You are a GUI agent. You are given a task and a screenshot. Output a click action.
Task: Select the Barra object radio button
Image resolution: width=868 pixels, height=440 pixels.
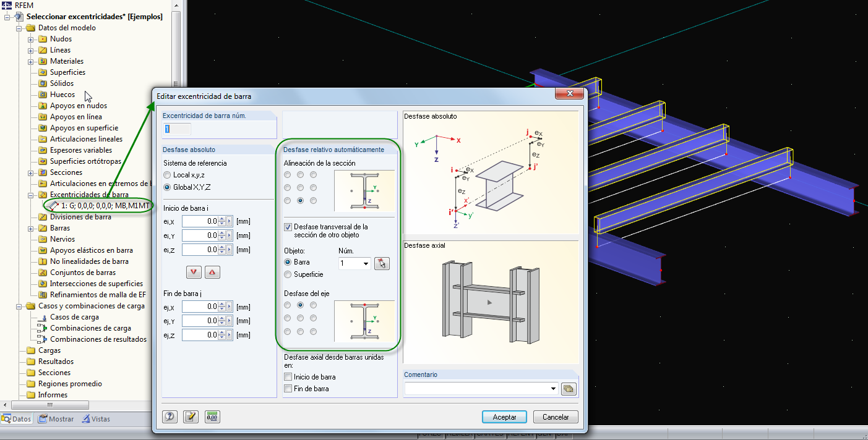coord(288,262)
